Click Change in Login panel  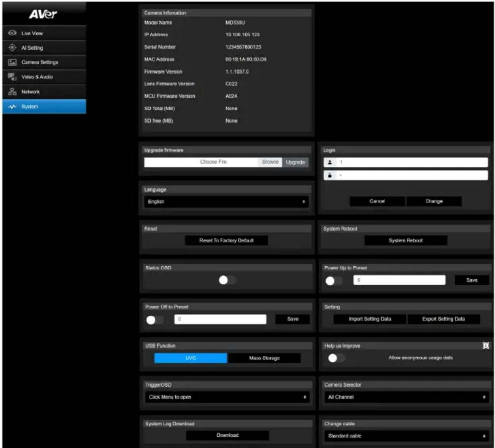click(x=434, y=201)
